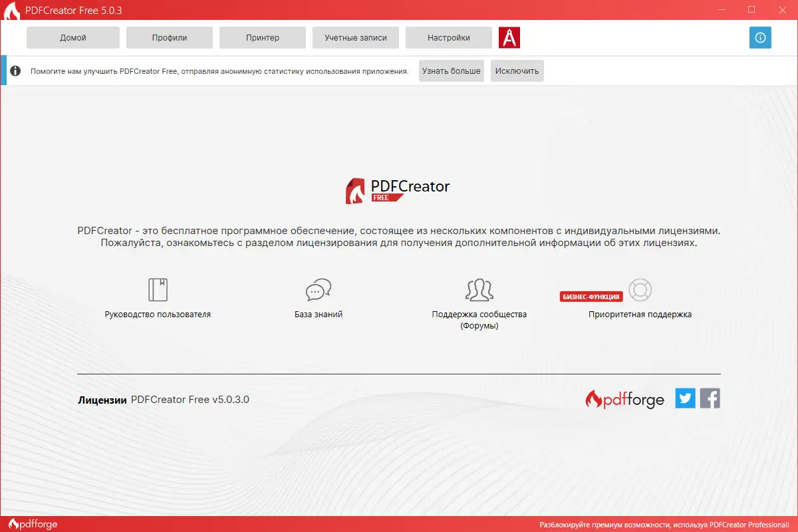Open the Домой tab
This screenshot has width=798, height=532.
pyautogui.click(x=73, y=38)
